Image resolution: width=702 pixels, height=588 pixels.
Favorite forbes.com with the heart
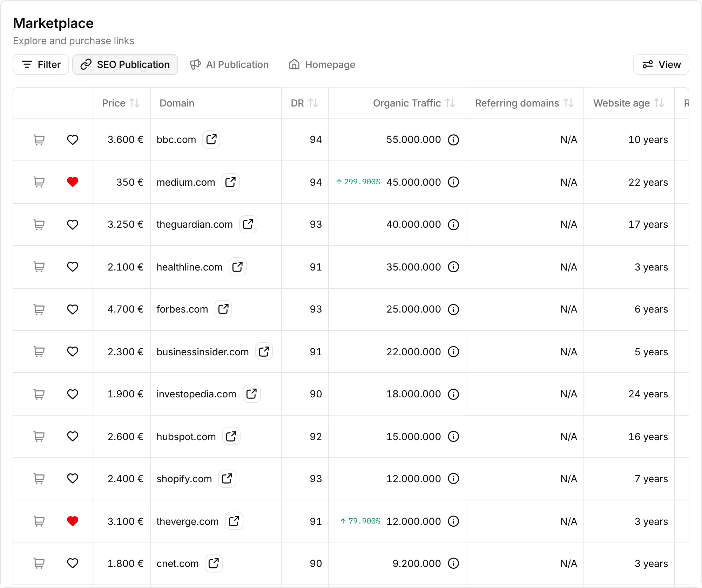click(73, 309)
